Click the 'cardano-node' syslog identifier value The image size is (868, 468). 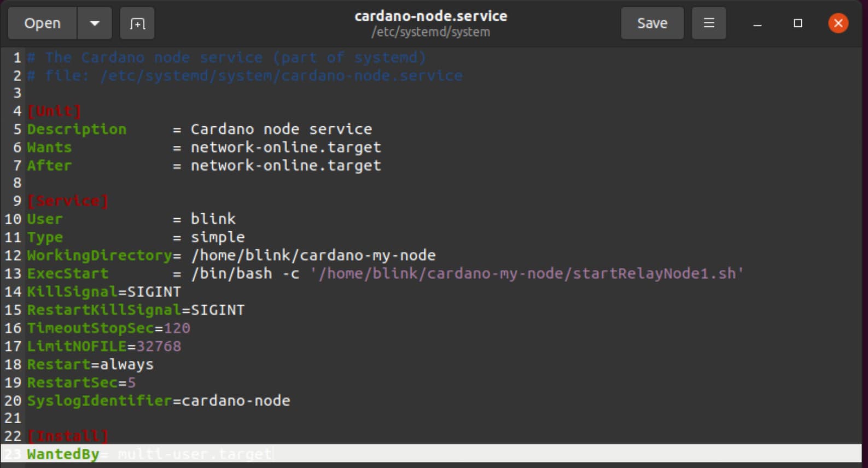tap(236, 401)
